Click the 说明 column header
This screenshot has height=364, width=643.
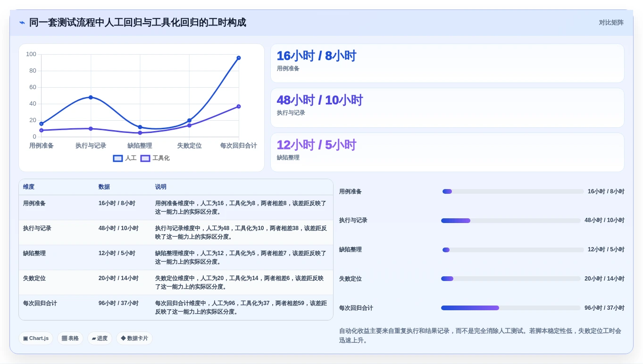242,187
